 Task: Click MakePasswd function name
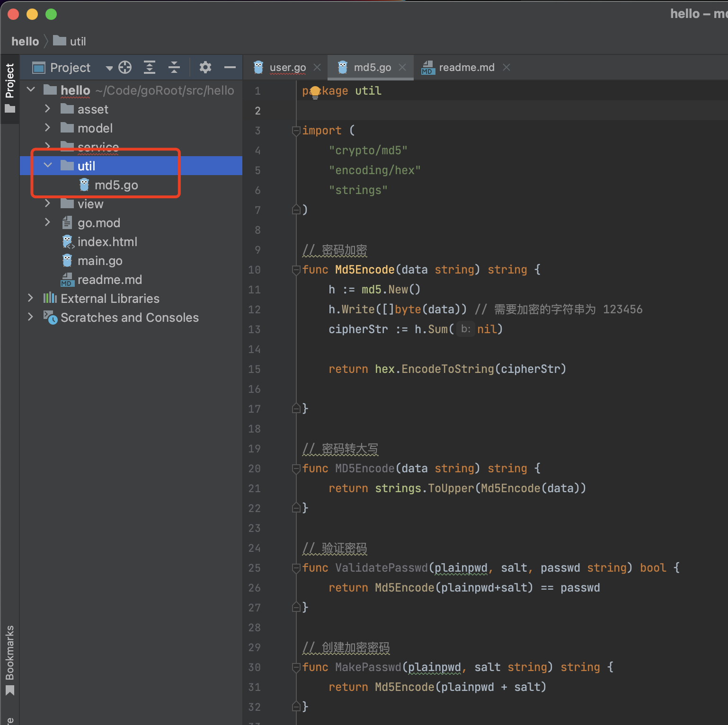[x=368, y=667]
